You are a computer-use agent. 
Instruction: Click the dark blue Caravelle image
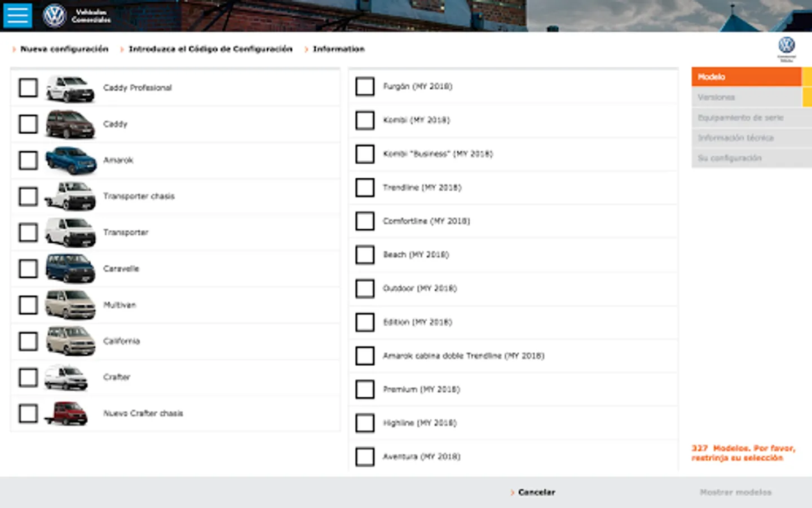point(70,269)
